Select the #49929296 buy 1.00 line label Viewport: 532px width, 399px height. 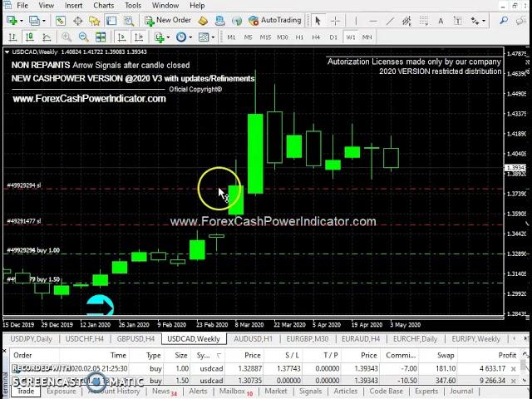point(33,250)
